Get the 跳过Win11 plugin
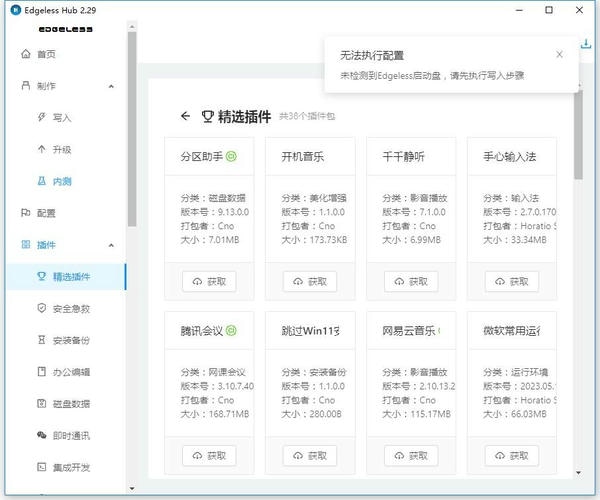 [x=310, y=456]
